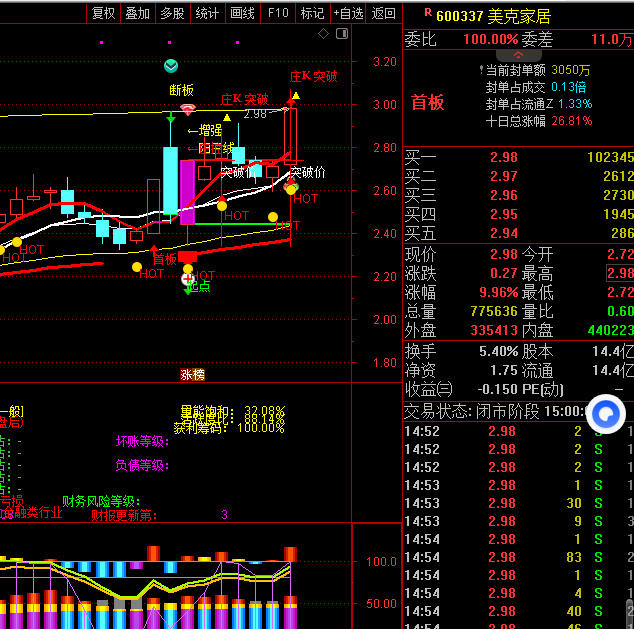Add stock via +自选 button
Screen dimensions: 634x629
tap(346, 13)
